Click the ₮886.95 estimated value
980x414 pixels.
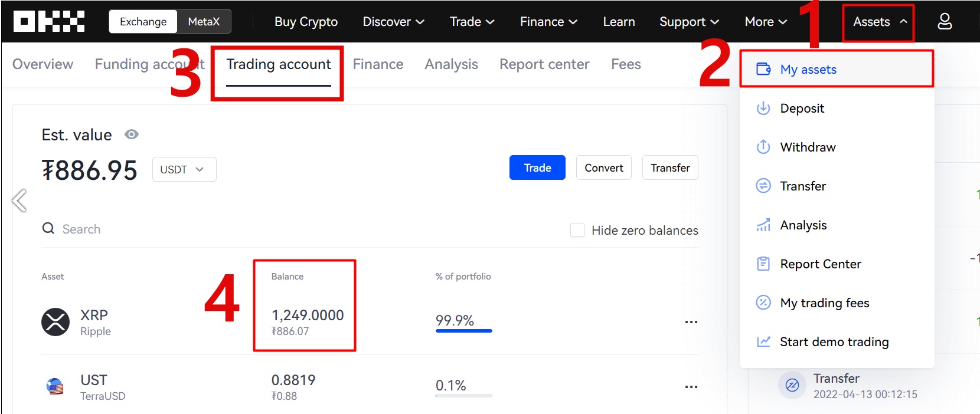(89, 170)
